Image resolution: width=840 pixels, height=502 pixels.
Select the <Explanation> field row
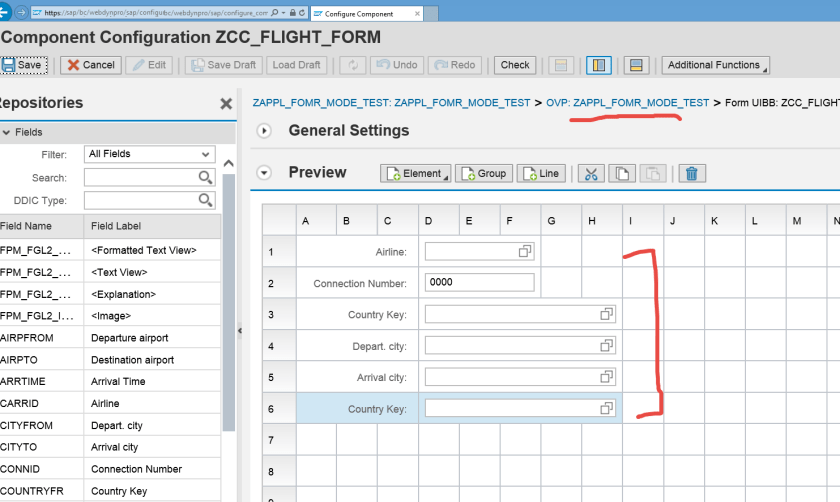tap(110, 294)
